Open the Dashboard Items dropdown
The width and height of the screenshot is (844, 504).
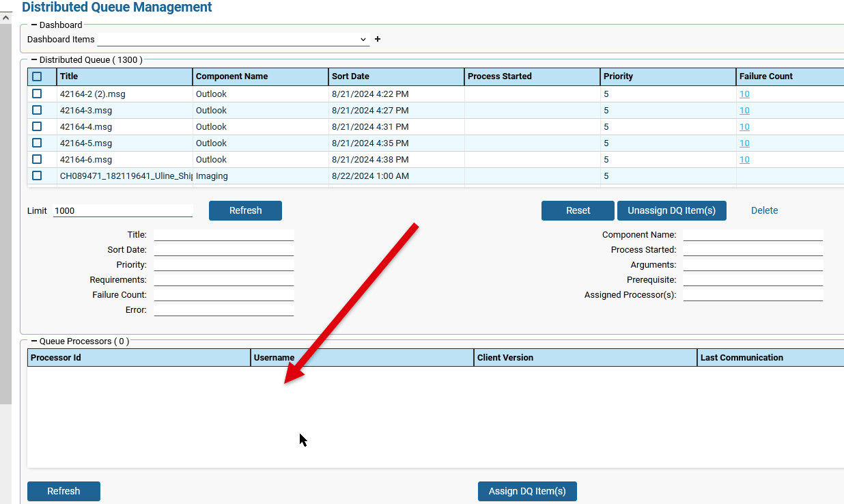pyautogui.click(x=233, y=40)
